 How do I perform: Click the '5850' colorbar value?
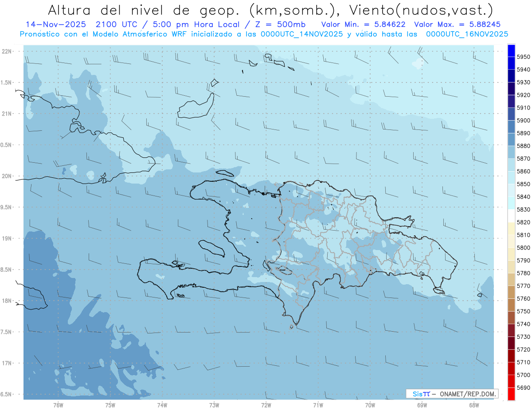[524, 184]
